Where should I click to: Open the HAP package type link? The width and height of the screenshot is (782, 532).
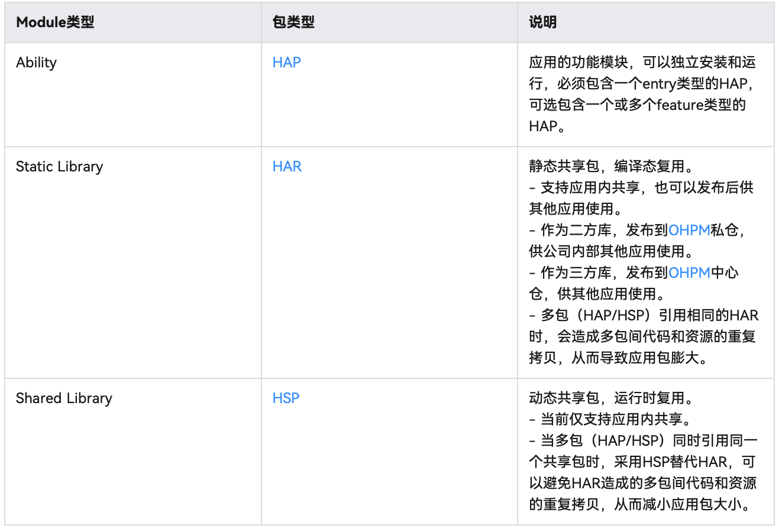pyautogui.click(x=286, y=61)
